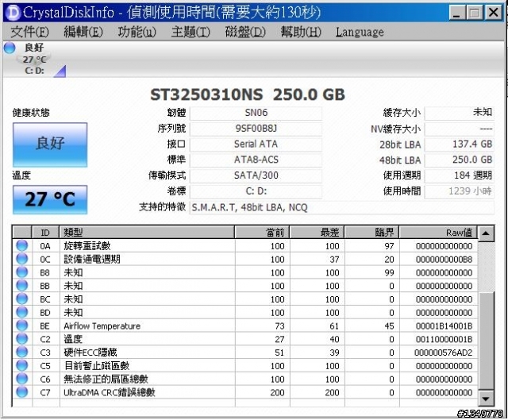Click status orb for 0A 旋轉重試數
The image size is (508, 420).
[22, 245]
